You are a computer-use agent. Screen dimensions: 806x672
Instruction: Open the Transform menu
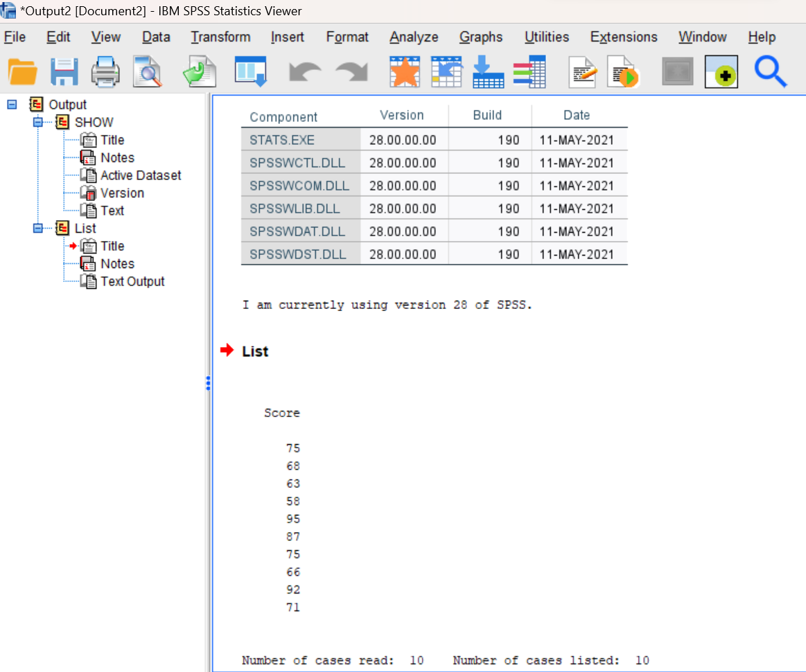(x=220, y=37)
